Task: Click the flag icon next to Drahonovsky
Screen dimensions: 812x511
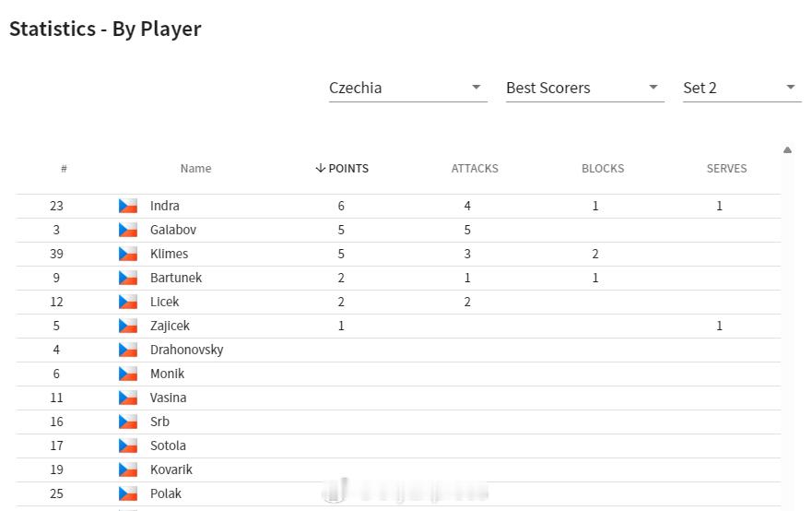Action: pos(128,351)
